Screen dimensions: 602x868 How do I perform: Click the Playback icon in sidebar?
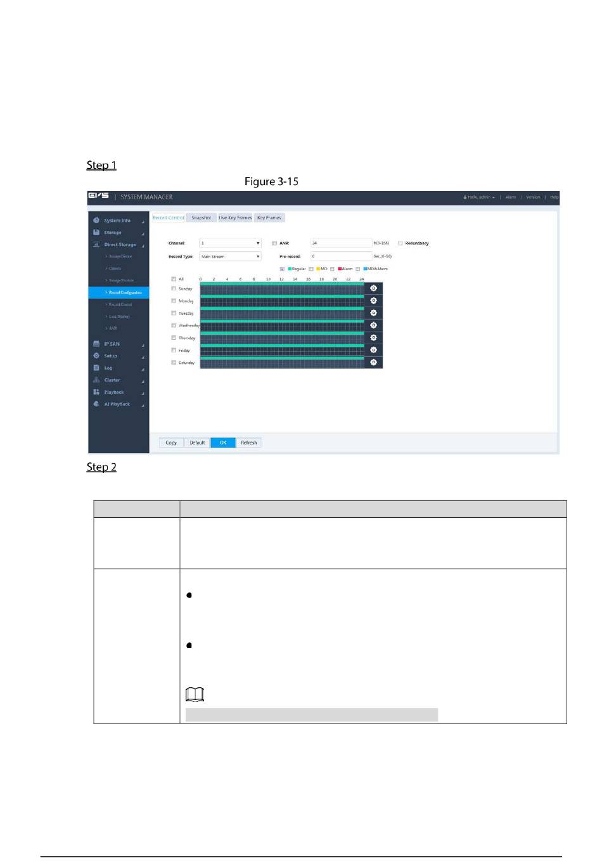(x=96, y=392)
